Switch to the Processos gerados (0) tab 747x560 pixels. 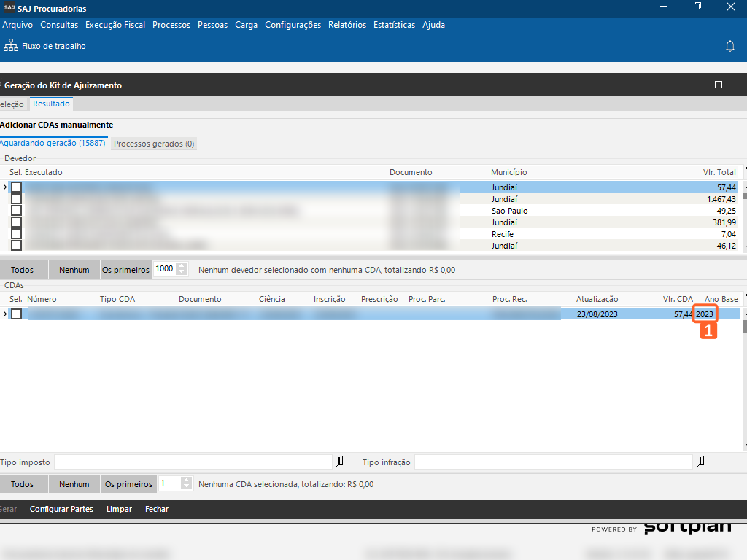pos(154,144)
